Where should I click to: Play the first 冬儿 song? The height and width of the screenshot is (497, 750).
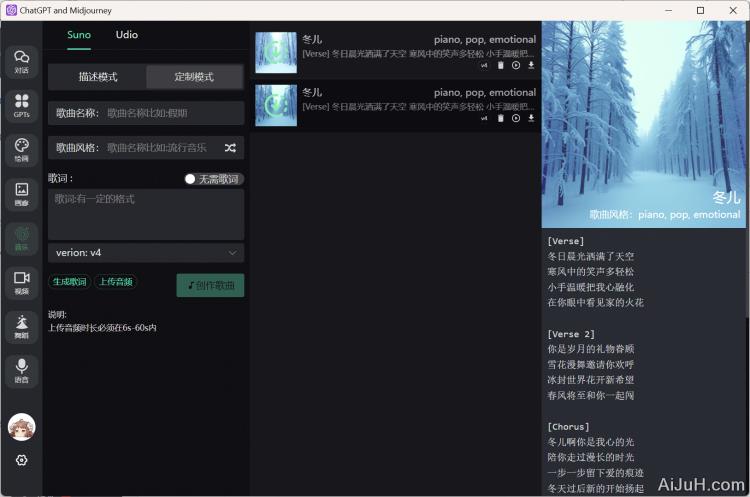pos(516,65)
